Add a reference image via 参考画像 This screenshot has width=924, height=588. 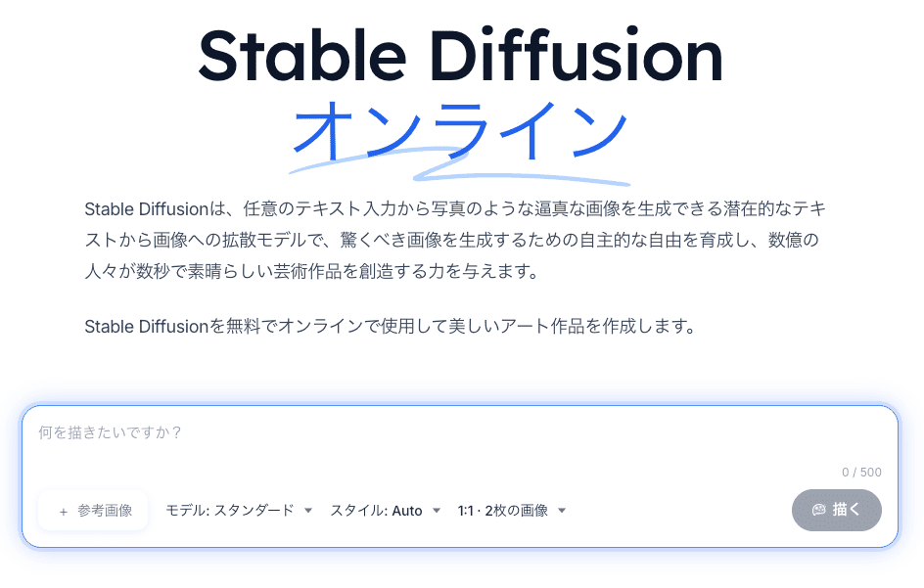[94, 511]
